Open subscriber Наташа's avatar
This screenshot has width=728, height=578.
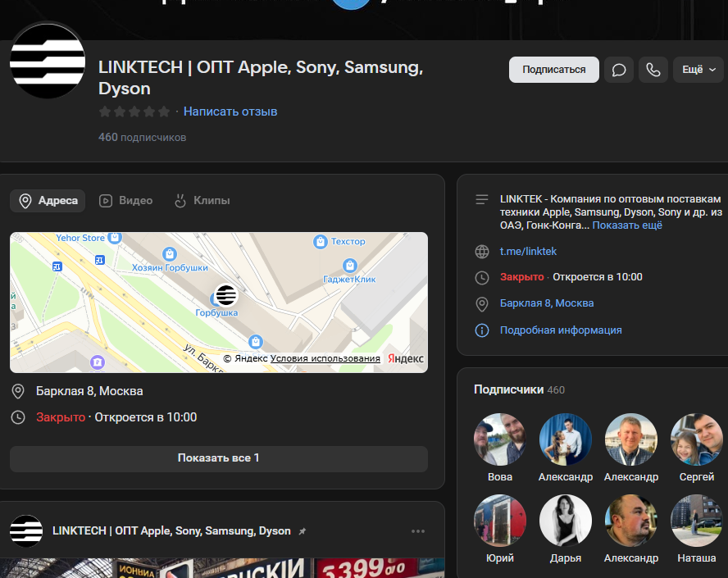pyautogui.click(x=696, y=521)
